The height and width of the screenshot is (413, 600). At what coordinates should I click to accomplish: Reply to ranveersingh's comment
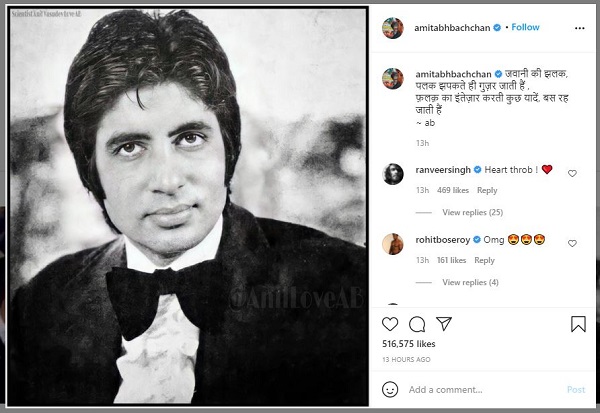tap(487, 190)
